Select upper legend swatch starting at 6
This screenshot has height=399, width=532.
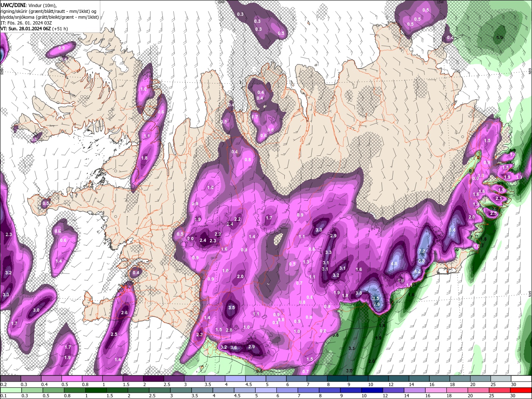point(297,379)
